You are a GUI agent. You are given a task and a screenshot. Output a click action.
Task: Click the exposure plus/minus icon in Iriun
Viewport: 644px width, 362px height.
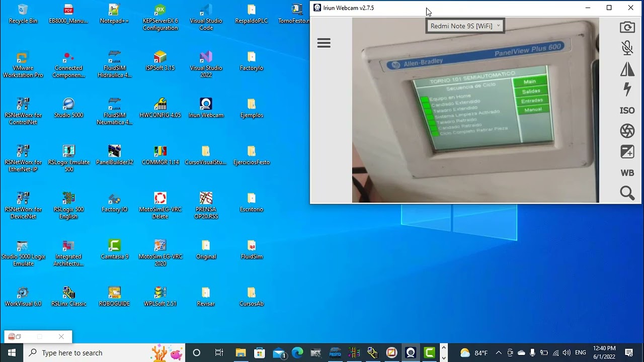coord(627,152)
